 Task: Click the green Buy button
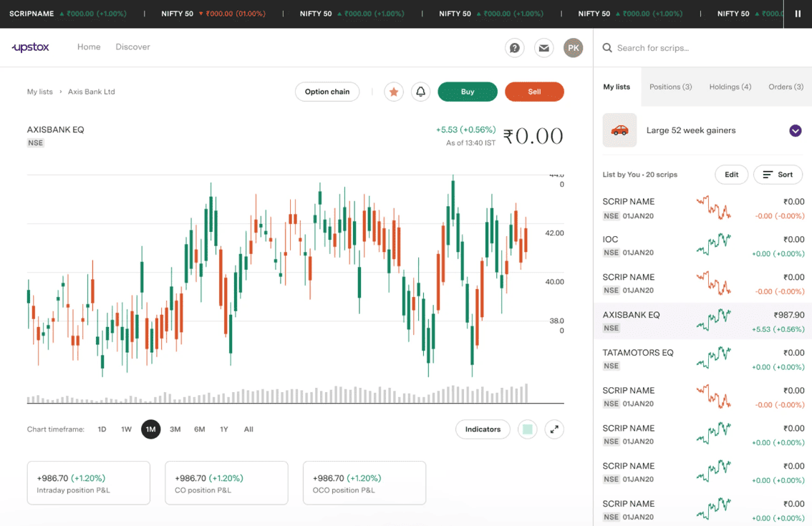pos(468,92)
